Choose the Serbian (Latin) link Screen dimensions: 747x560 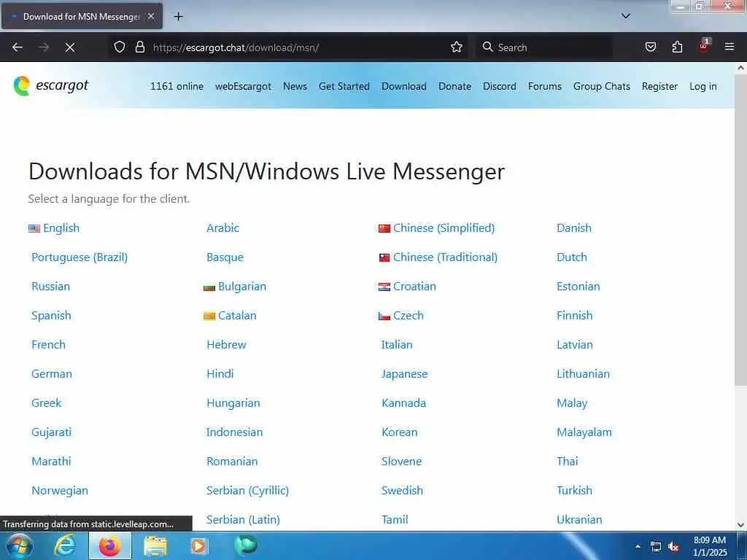coord(243,519)
